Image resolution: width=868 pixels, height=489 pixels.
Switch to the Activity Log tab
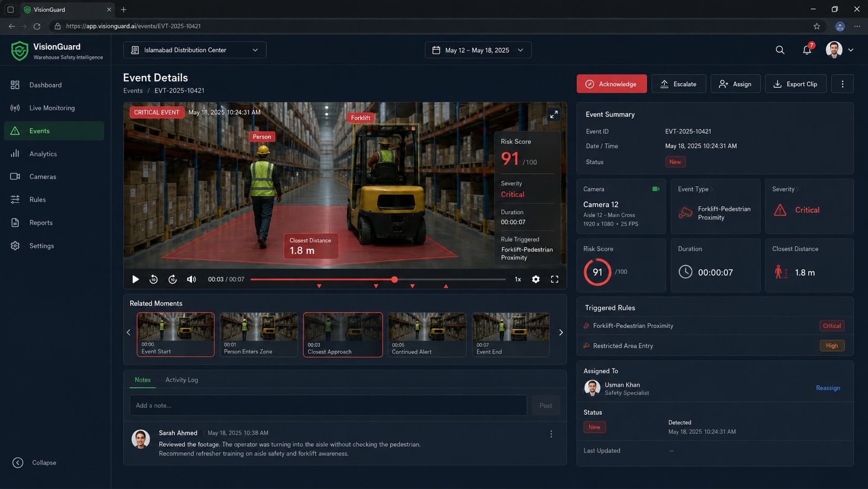(x=182, y=380)
